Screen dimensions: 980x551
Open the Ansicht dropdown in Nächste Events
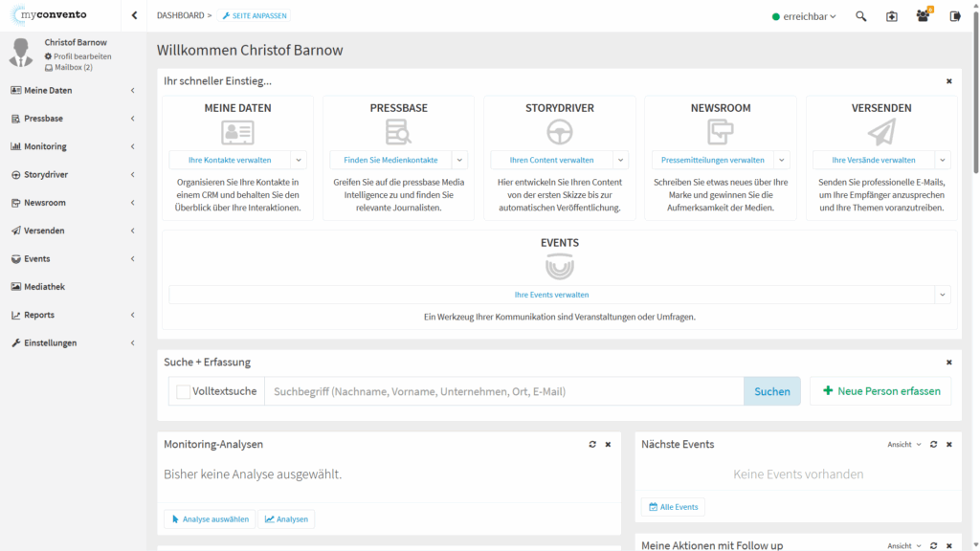tap(904, 445)
